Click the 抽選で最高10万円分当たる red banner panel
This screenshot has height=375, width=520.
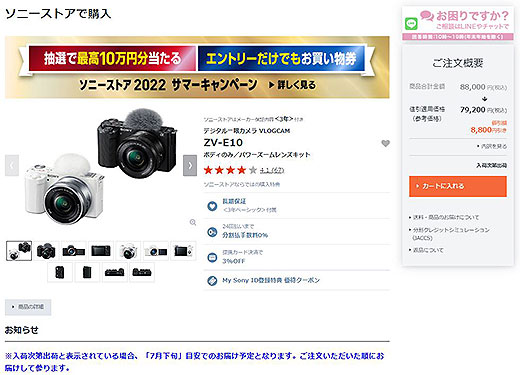(112, 58)
